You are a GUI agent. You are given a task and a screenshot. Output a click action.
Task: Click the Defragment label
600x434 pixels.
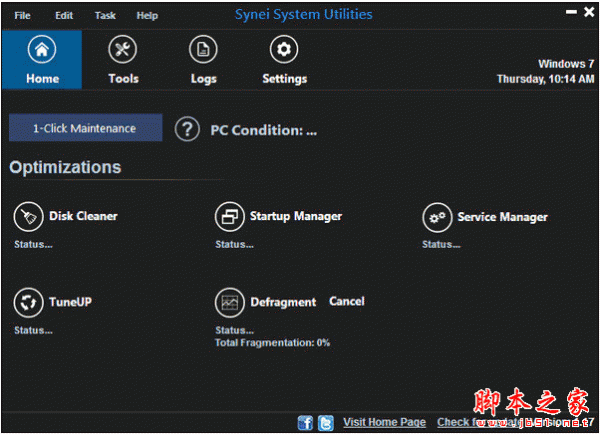tap(283, 302)
